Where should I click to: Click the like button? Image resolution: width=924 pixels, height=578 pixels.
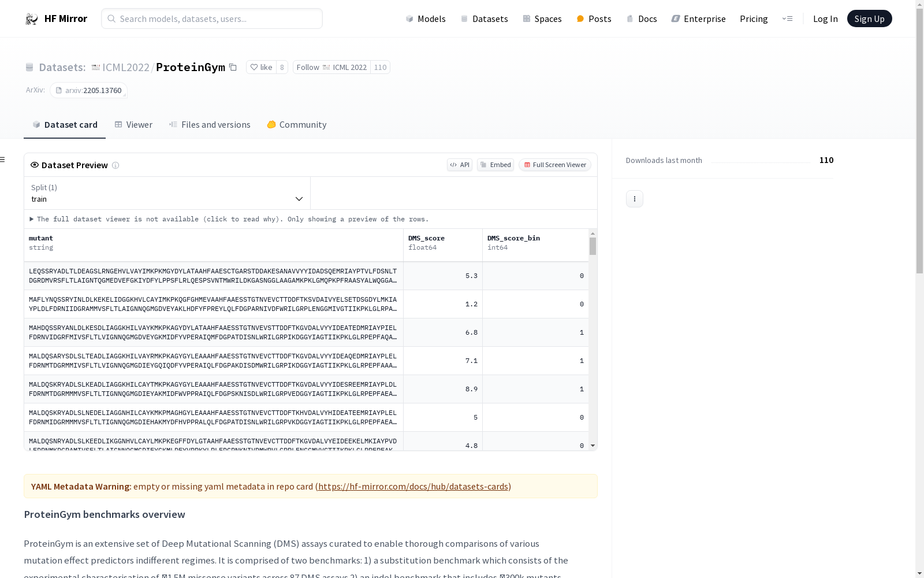point(261,67)
